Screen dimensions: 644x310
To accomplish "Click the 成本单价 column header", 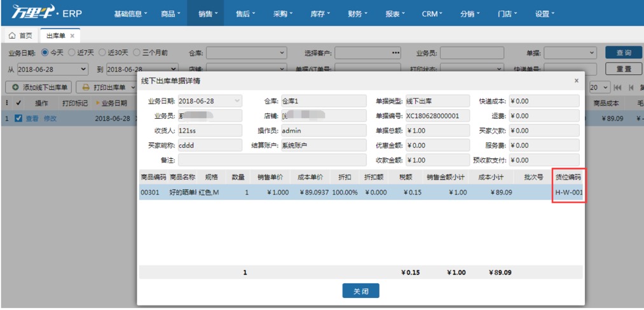I will 310,177.
